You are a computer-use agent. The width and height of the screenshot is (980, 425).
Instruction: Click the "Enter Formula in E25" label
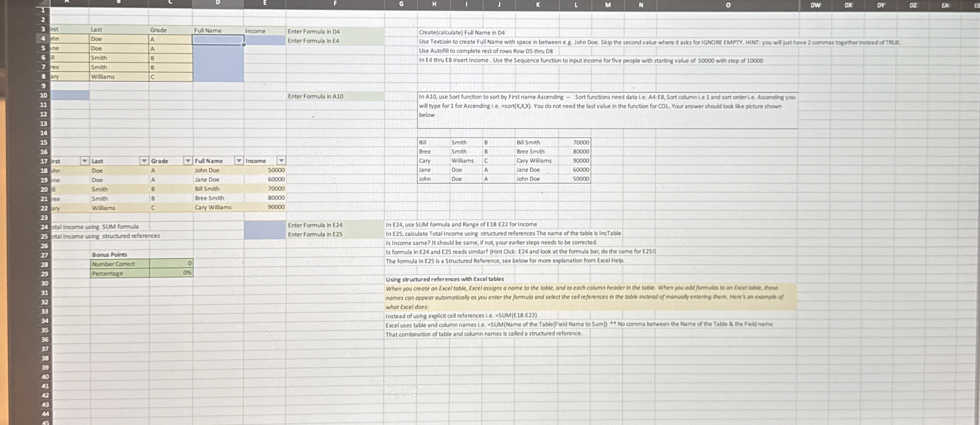(315, 234)
